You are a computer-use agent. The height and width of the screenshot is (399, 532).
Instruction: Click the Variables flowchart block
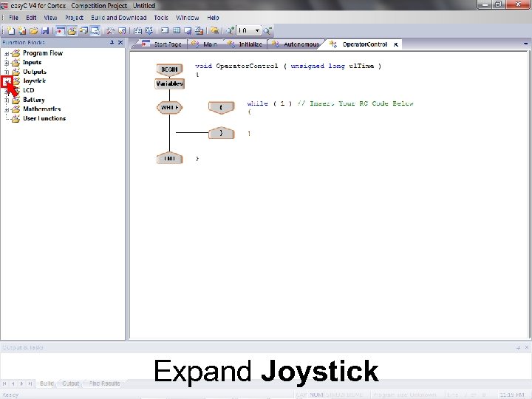pyautogui.click(x=170, y=83)
